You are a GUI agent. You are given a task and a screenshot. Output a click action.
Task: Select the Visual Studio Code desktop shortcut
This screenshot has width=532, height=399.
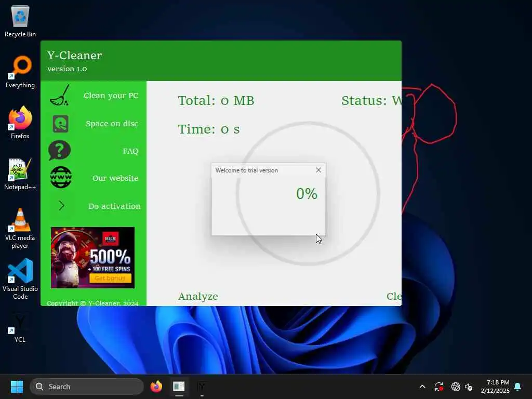[x=20, y=279]
